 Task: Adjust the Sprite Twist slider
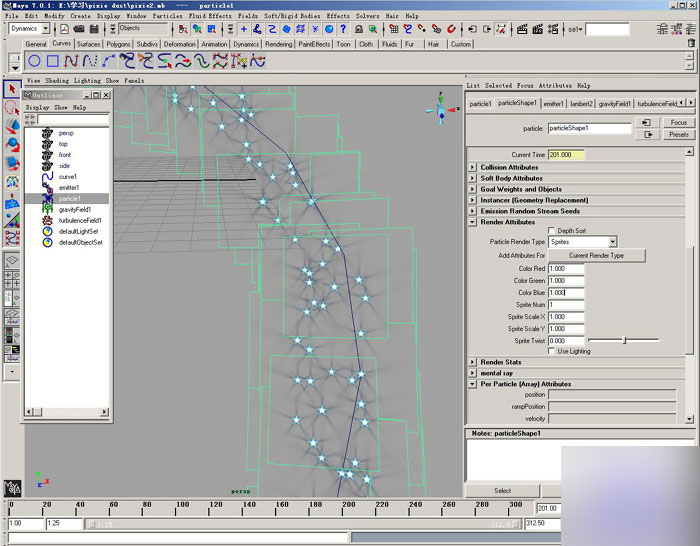(625, 341)
